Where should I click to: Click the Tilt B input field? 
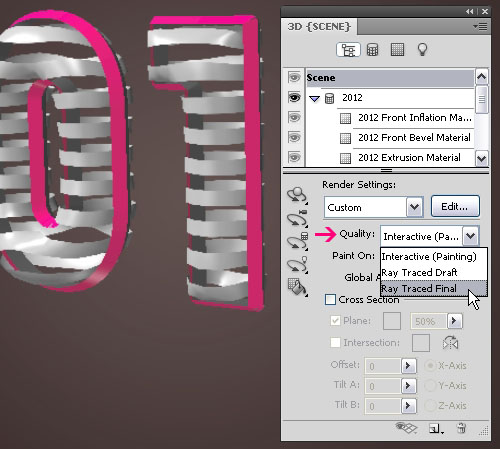(x=383, y=406)
